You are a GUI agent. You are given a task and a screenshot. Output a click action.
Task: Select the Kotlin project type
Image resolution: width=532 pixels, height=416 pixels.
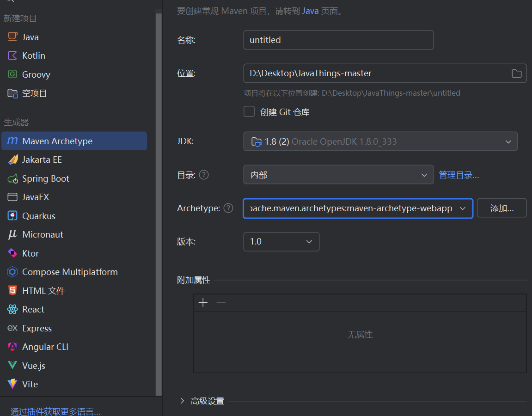click(33, 55)
